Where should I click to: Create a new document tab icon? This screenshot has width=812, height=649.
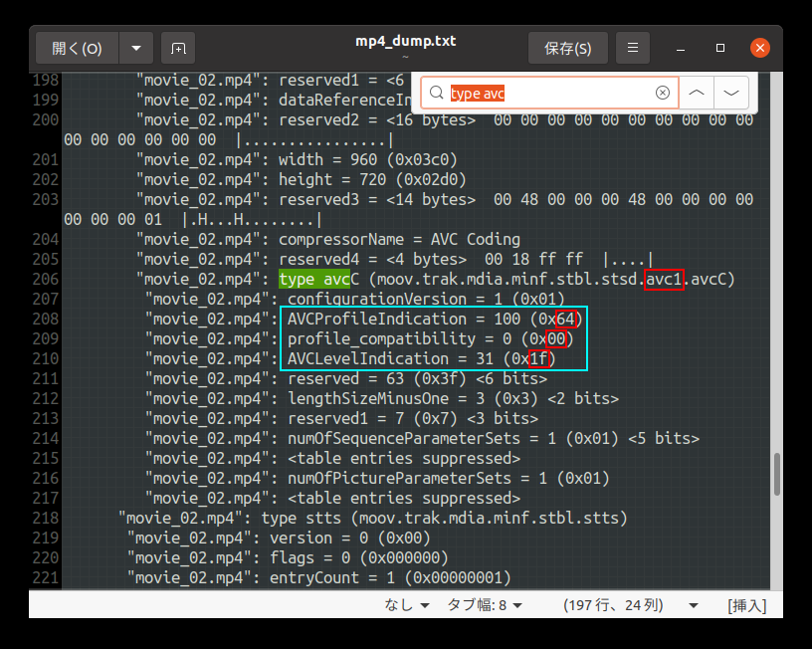(x=178, y=48)
